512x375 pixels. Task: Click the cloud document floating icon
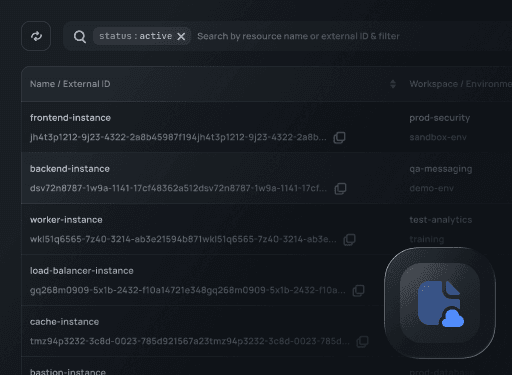point(440,303)
